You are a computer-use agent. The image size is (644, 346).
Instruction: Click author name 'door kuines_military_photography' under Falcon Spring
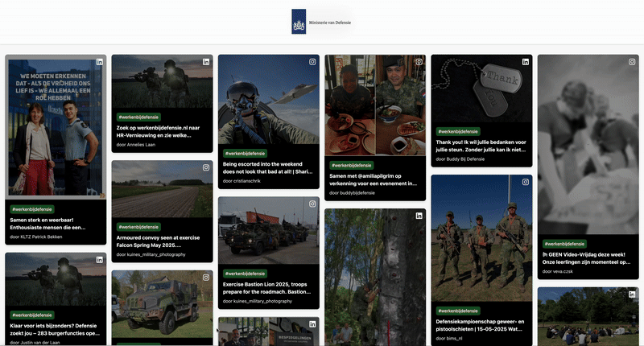click(151, 254)
